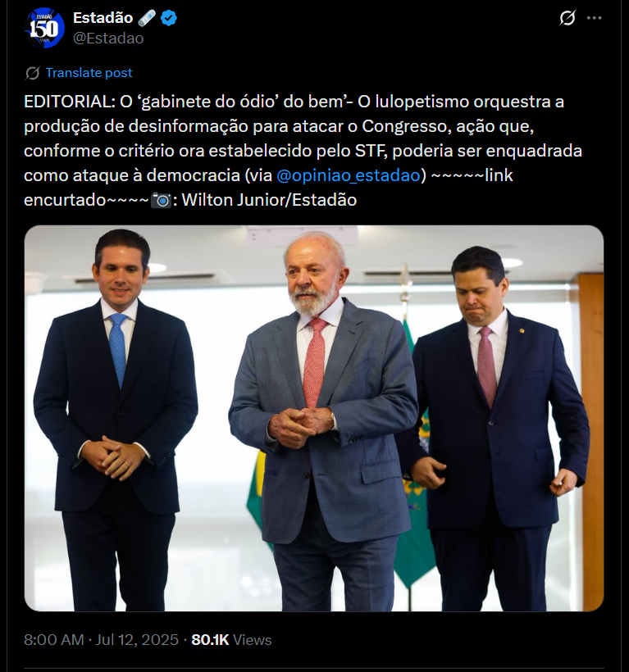629x672 pixels.
Task: Click the Grok icon beside Translate post
Action: (x=32, y=73)
